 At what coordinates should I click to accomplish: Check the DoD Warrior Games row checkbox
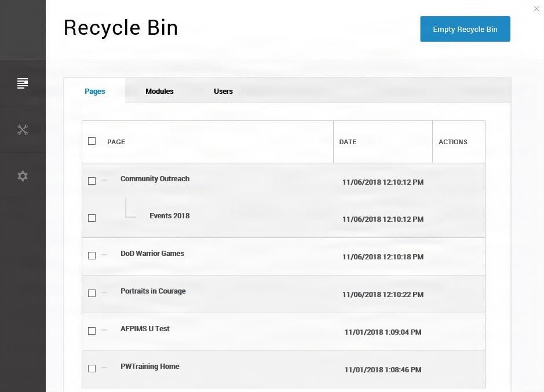(x=92, y=256)
